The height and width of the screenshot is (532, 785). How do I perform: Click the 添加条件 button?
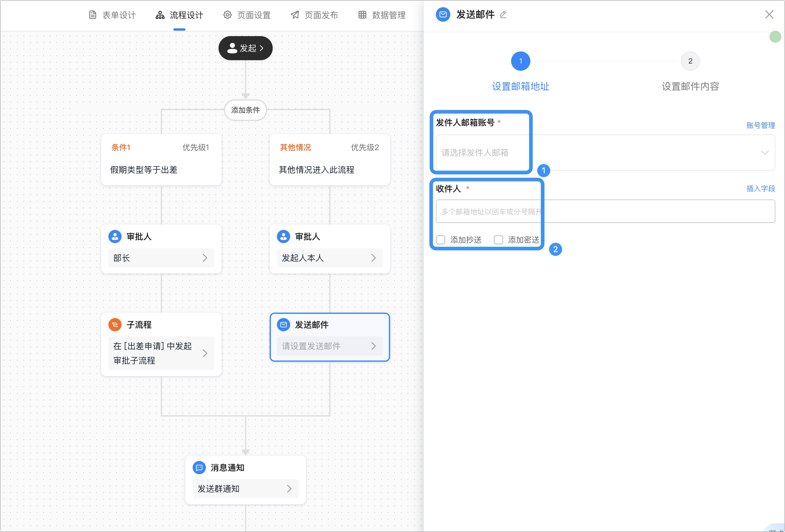pyautogui.click(x=246, y=110)
